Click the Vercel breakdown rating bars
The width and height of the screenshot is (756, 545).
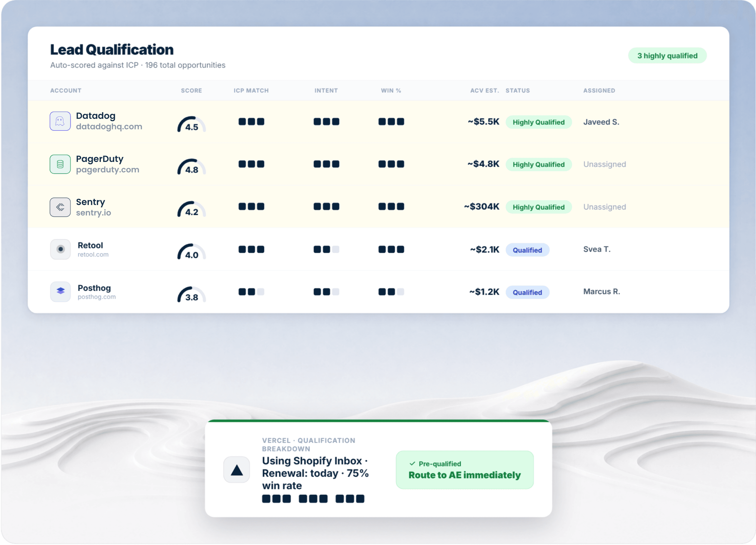313,499
